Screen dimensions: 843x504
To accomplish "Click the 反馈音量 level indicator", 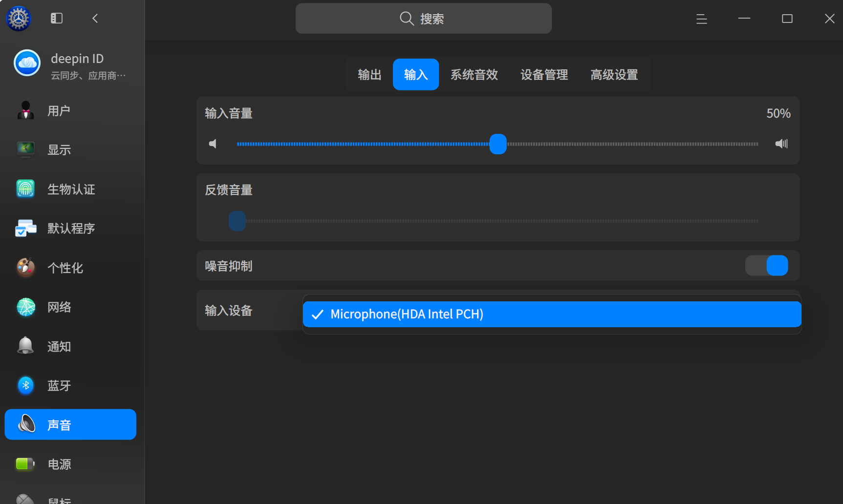I will pyautogui.click(x=237, y=221).
